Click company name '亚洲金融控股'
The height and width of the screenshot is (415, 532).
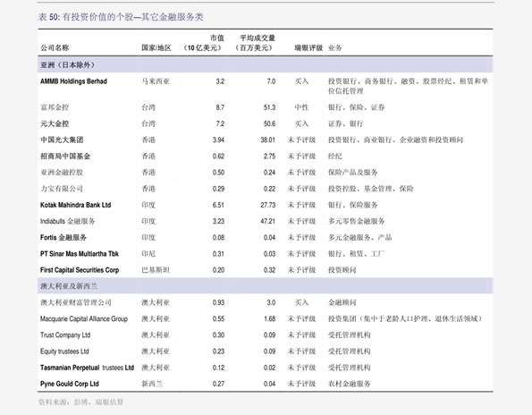[62, 173]
